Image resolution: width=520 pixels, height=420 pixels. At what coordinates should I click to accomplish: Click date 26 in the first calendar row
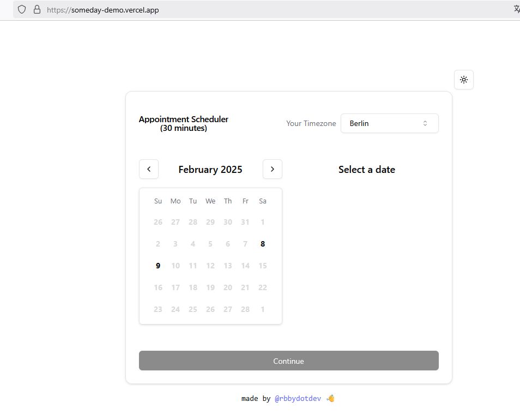click(158, 222)
